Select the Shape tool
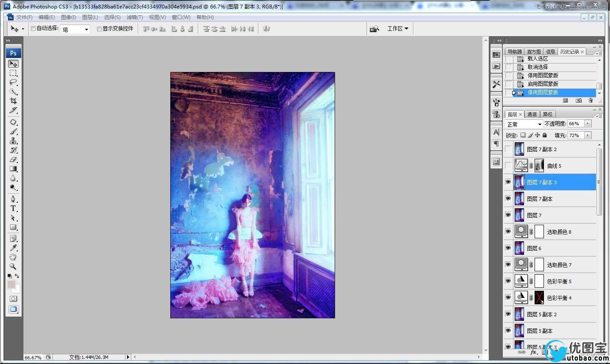610x364 pixels. click(x=14, y=227)
